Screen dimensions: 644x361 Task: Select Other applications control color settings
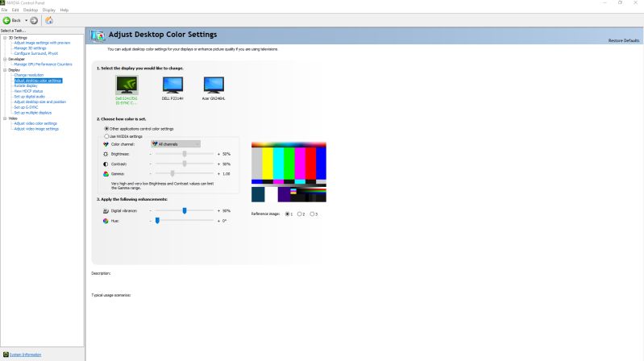[106, 129]
